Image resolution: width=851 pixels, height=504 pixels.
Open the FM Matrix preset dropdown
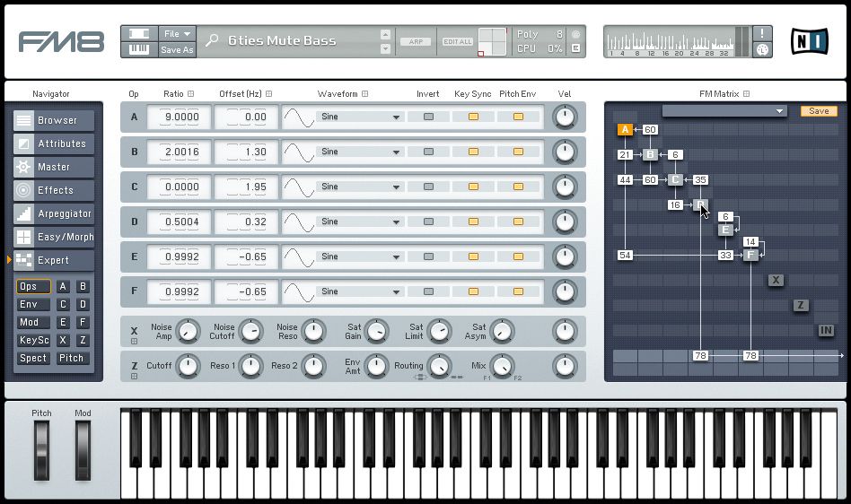pyautogui.click(x=724, y=111)
